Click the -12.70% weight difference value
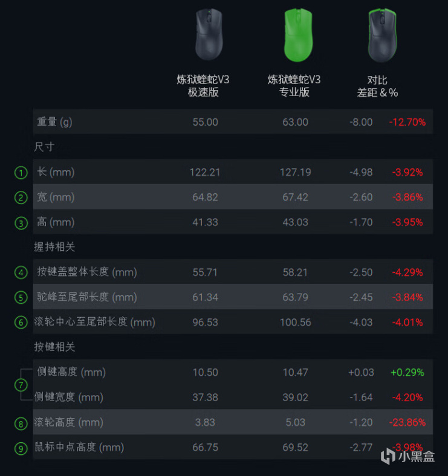 pos(407,122)
